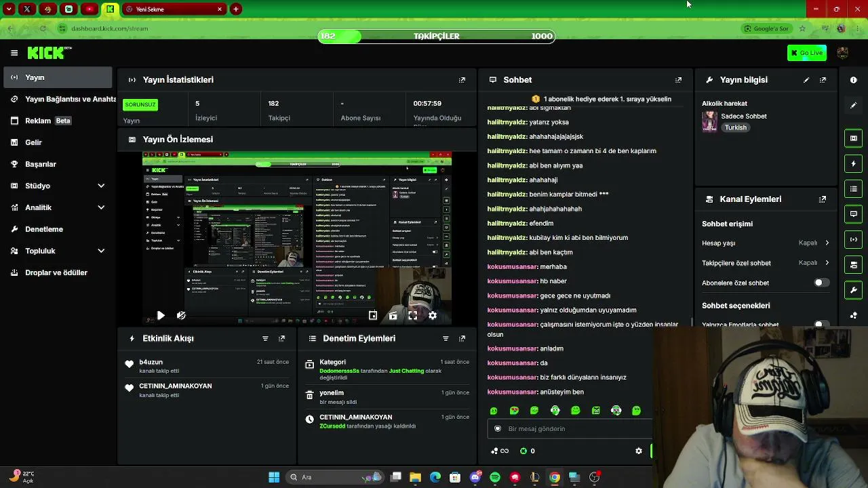
Task: Switch to the Yeni Sekme browser tab
Action: click(174, 9)
